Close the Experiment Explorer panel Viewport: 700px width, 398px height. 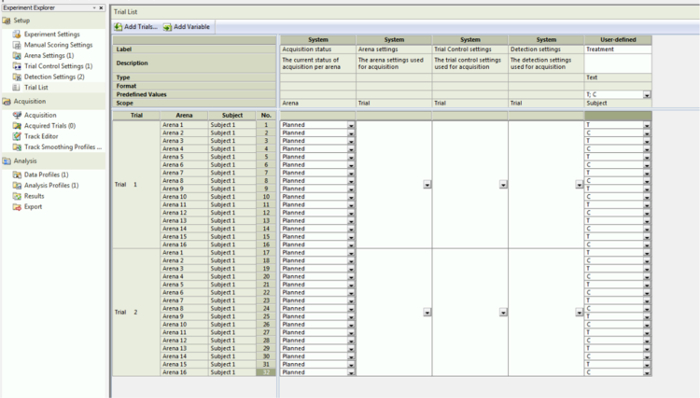[x=101, y=8]
